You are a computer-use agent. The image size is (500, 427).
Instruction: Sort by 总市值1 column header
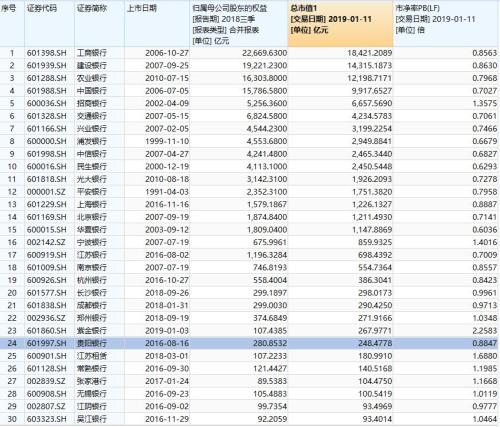(x=340, y=24)
